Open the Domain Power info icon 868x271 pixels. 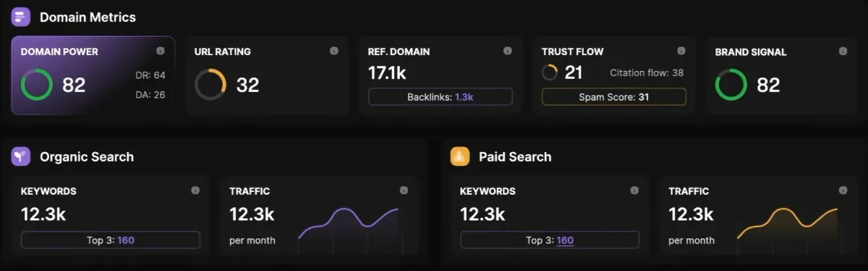tap(160, 51)
